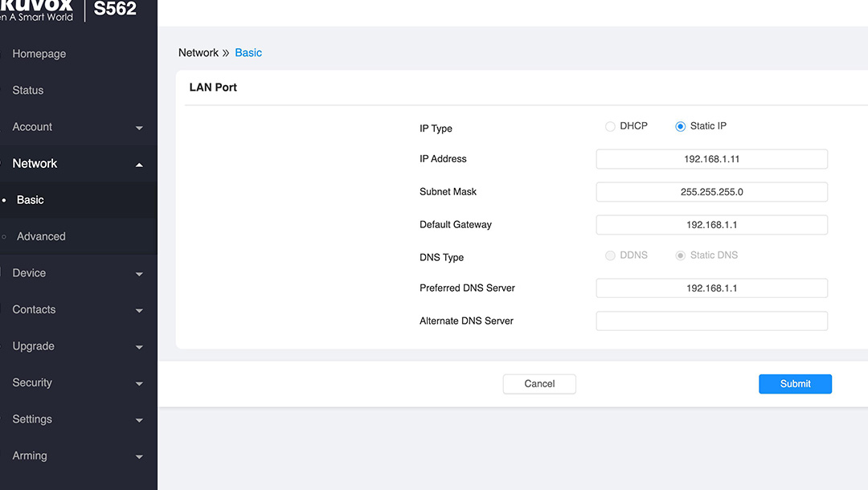Open the Status sidebar page
This screenshot has height=490, width=868.
tap(28, 90)
